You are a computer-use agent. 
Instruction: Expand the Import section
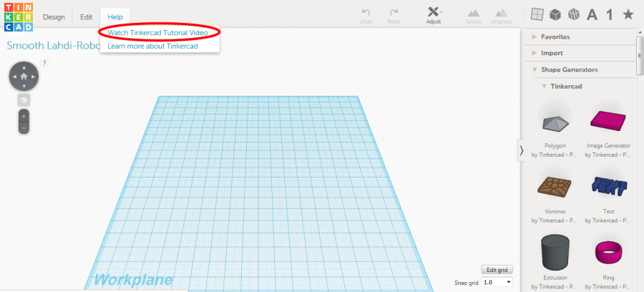(552, 53)
